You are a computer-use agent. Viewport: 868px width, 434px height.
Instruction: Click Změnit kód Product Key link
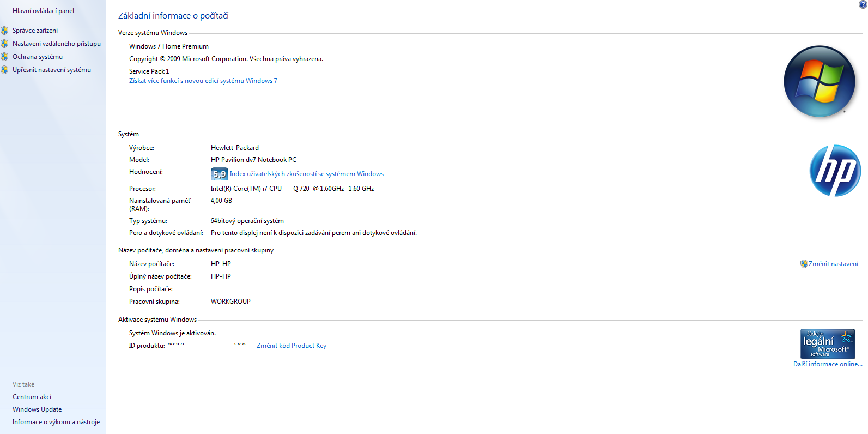[292, 346]
